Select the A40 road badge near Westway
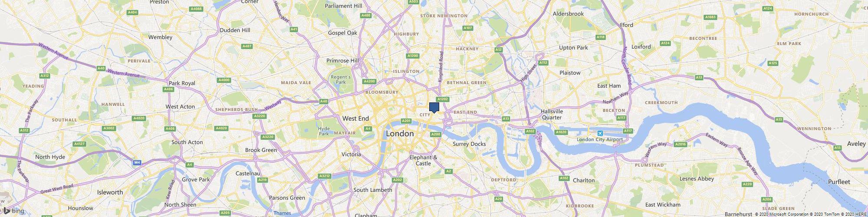The height and width of the screenshot is (217, 868). tap(323, 101)
